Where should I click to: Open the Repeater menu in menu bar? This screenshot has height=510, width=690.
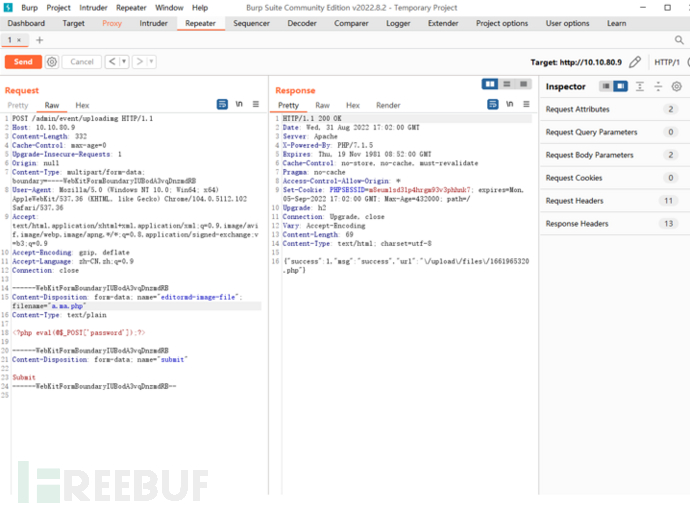[131, 8]
